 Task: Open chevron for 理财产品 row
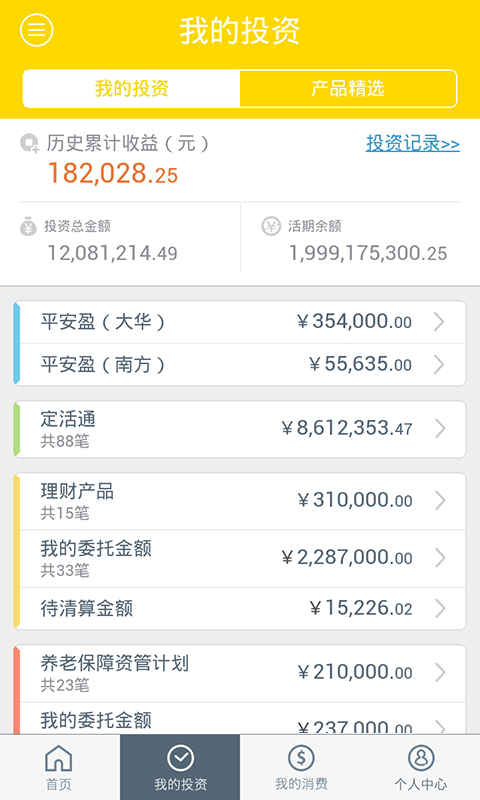440,501
